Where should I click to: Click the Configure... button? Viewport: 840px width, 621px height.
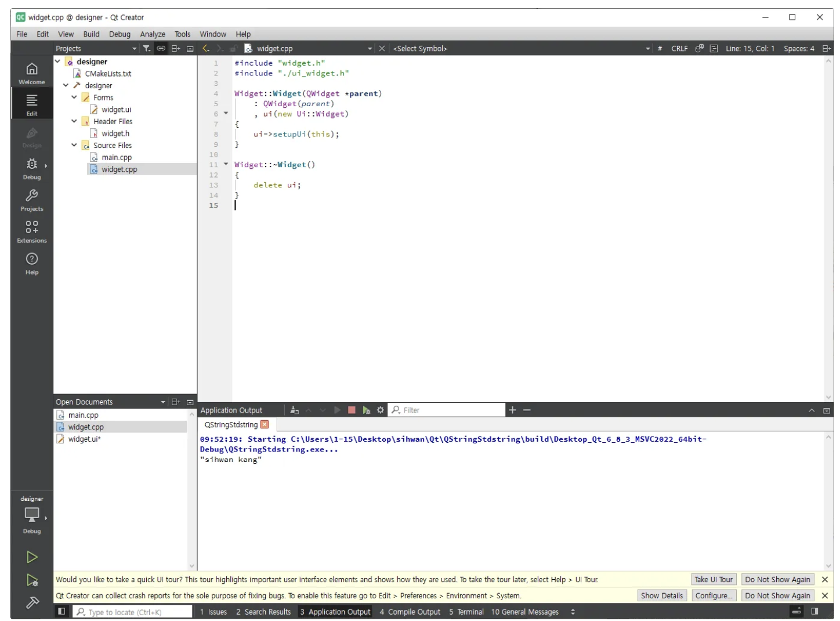(714, 595)
